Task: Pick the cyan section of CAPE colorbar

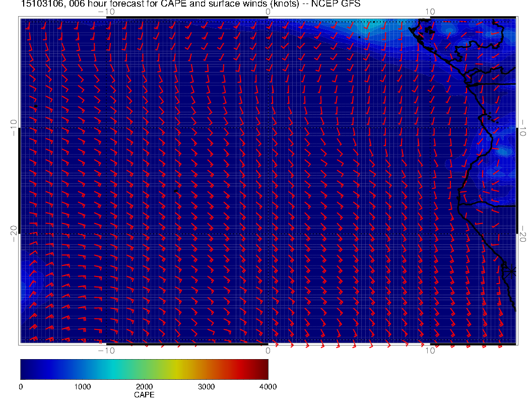Action: pos(114,369)
